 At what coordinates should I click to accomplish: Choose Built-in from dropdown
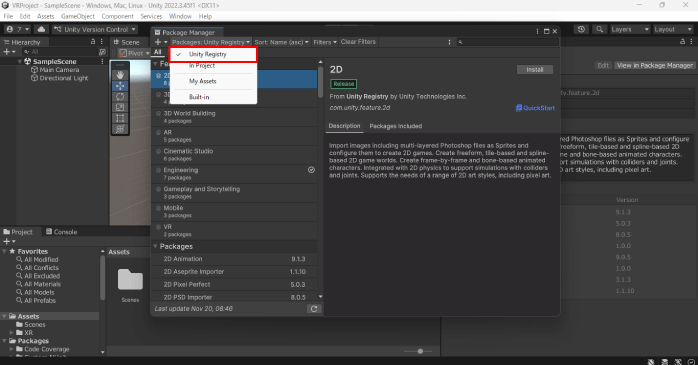pyautogui.click(x=213, y=97)
